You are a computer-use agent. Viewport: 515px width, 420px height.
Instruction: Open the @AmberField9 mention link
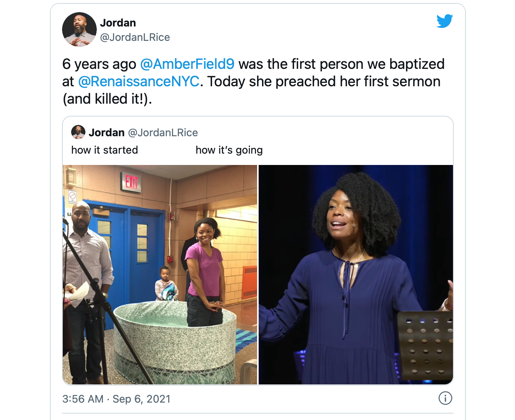coord(187,64)
